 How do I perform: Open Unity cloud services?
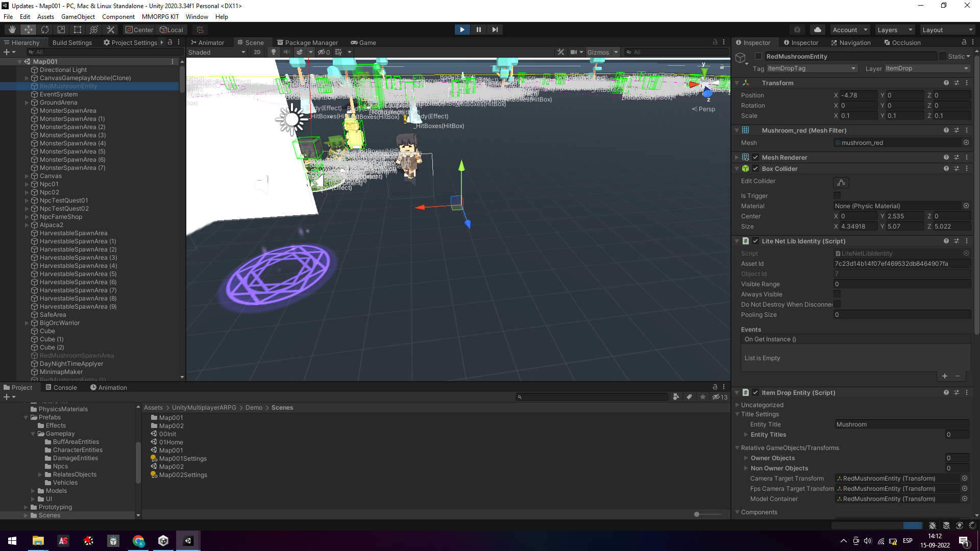(818, 30)
